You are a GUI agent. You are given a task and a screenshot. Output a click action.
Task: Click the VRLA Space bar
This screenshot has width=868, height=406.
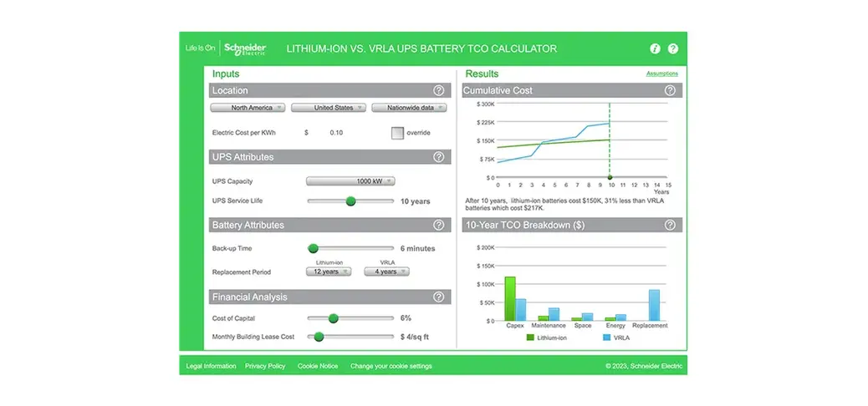(587, 317)
